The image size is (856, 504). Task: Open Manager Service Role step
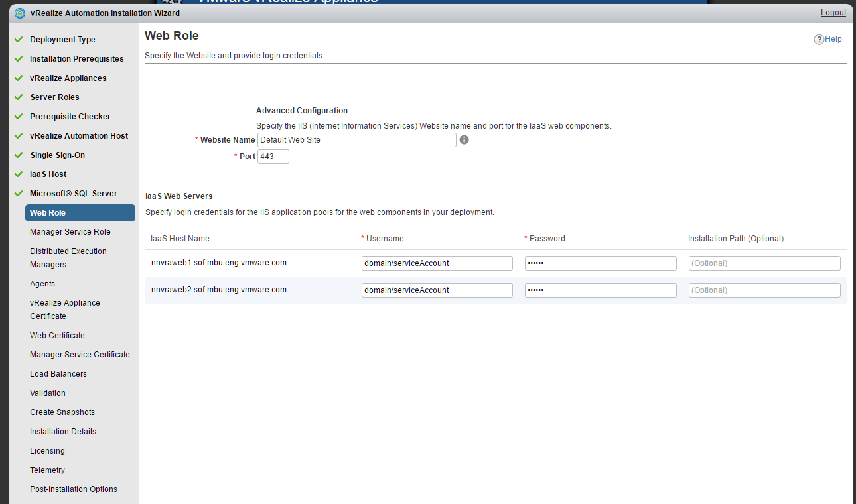pyautogui.click(x=70, y=232)
